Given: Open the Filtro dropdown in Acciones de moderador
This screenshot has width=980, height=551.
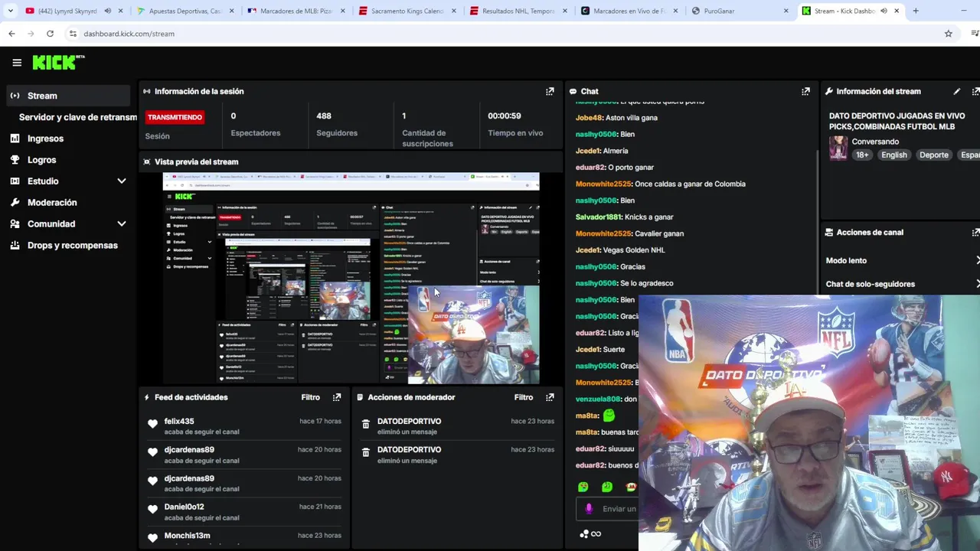Looking at the screenshot, I should 523,397.
